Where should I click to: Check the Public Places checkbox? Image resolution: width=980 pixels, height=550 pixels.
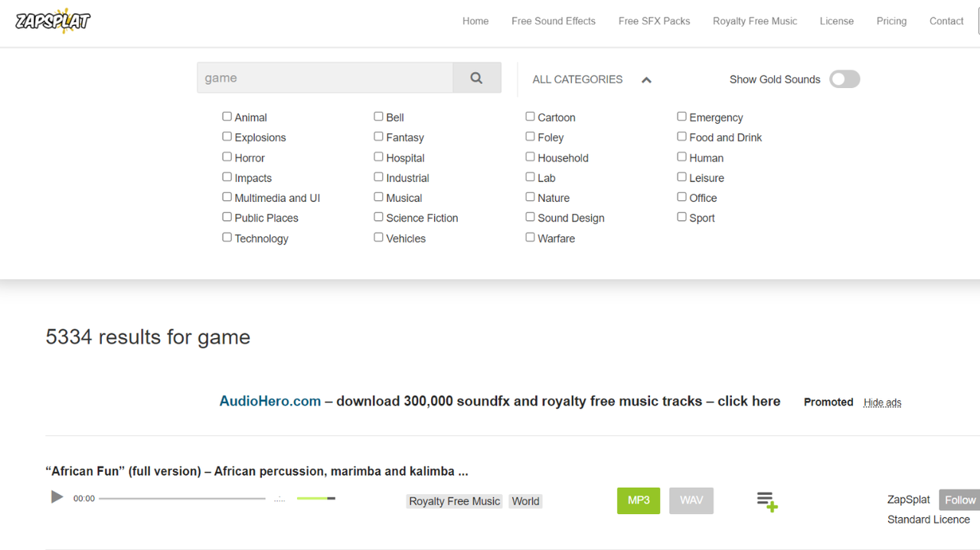click(227, 216)
